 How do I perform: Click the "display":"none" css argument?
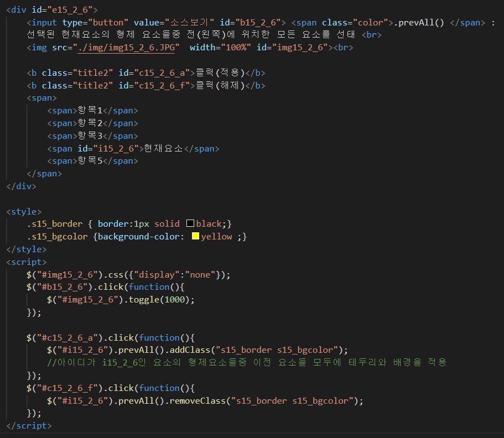coord(175,275)
